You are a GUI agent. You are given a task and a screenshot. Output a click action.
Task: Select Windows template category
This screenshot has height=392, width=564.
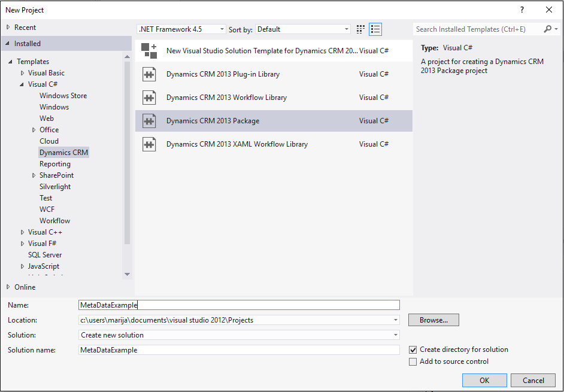pyautogui.click(x=54, y=107)
